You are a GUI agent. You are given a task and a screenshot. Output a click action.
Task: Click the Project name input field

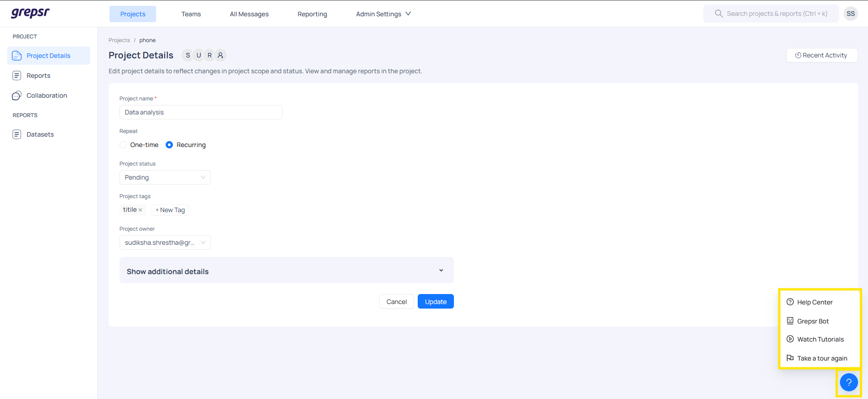pyautogui.click(x=200, y=112)
